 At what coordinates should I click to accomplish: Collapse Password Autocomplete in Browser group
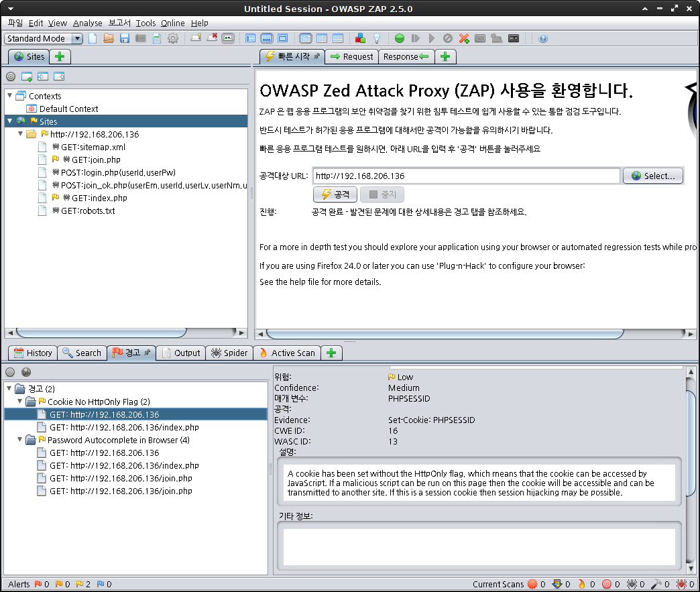19,440
